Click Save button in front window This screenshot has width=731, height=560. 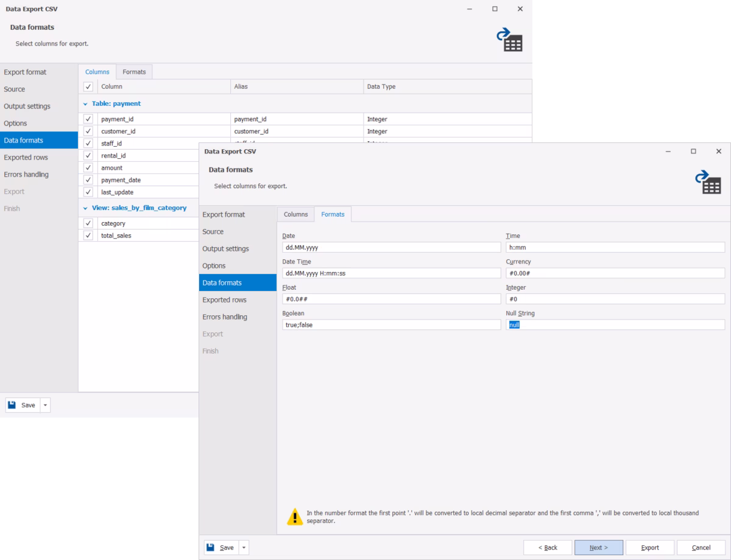tap(221, 547)
